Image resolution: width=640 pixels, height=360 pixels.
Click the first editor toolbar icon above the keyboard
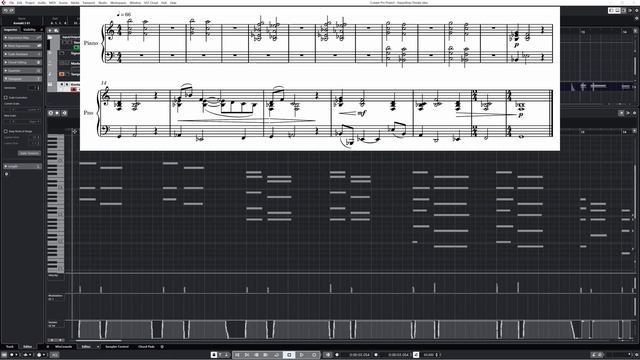[x=51, y=113]
